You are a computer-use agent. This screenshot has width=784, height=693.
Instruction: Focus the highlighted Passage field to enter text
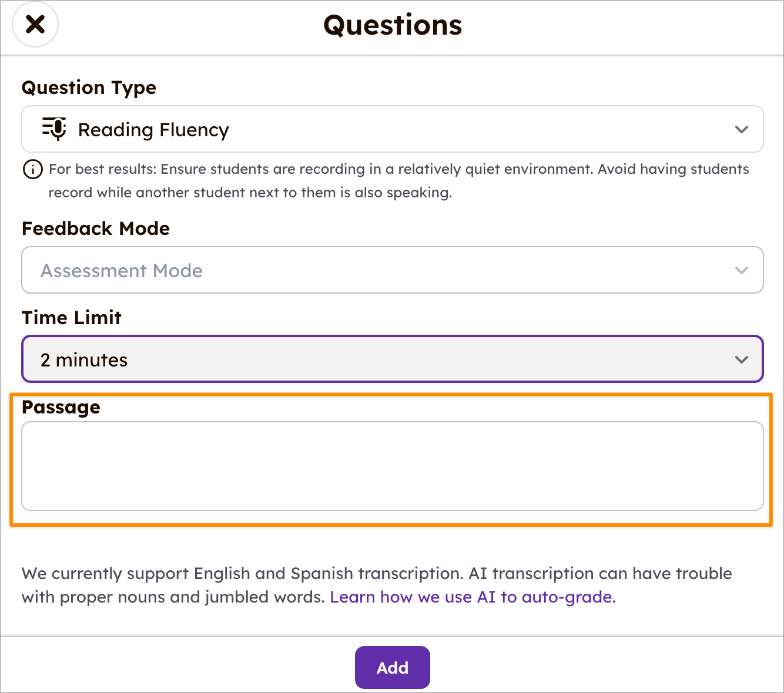(x=392, y=466)
